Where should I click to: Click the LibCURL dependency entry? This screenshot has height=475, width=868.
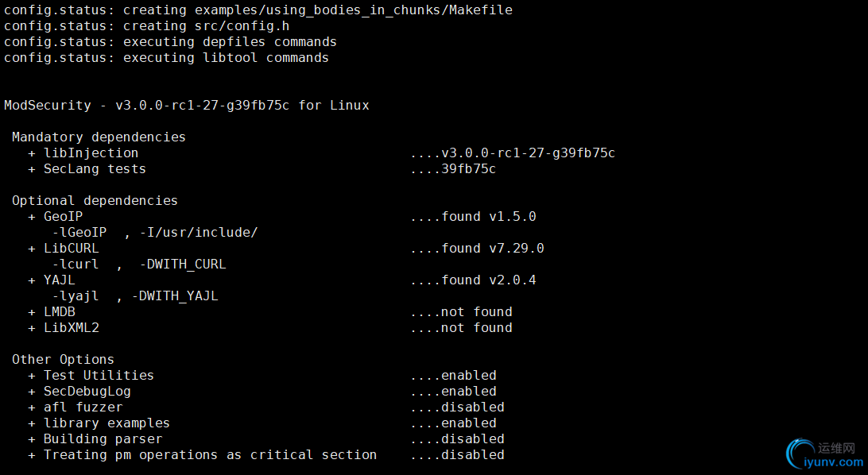tap(72, 249)
